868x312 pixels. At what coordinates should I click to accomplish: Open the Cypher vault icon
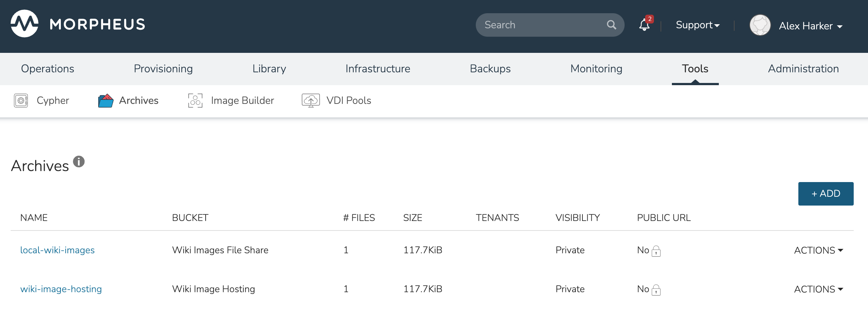pos(21,101)
